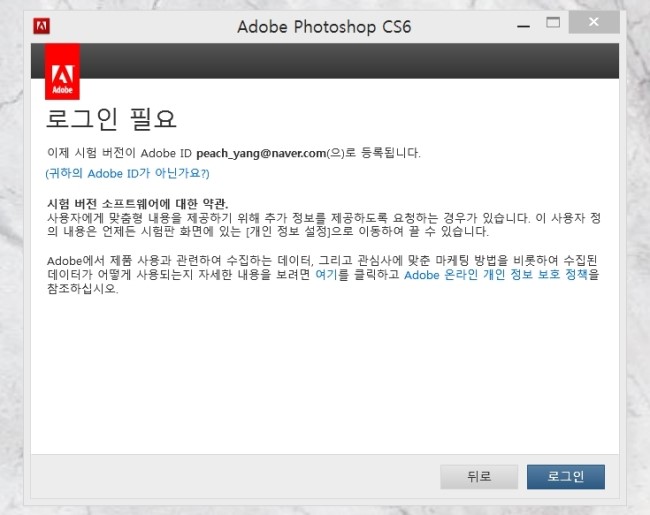Click the Adobe icon in the title bar

pos(41,26)
